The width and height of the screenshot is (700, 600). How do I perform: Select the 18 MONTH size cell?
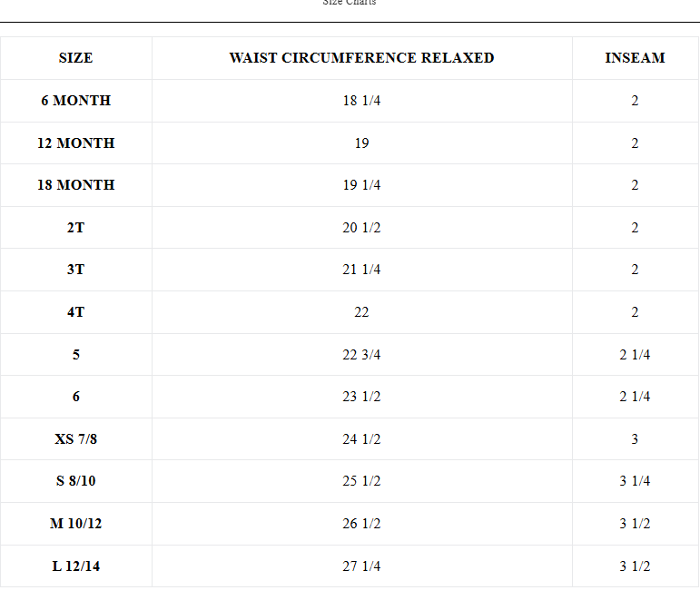tap(76, 185)
